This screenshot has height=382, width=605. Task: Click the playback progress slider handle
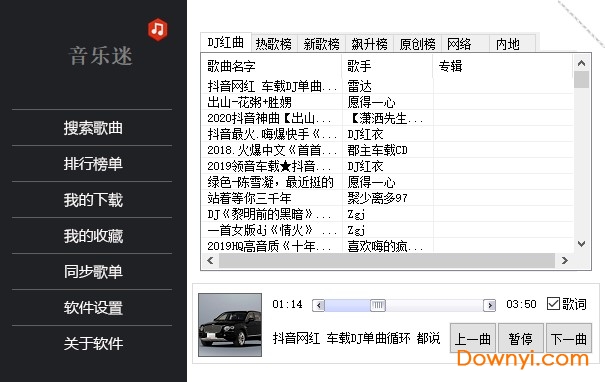tap(378, 305)
